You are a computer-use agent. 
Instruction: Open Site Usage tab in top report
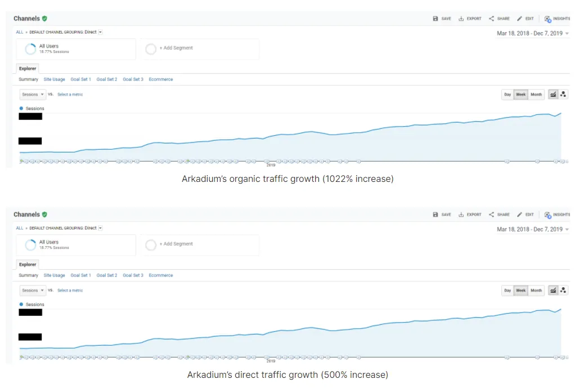click(x=55, y=79)
